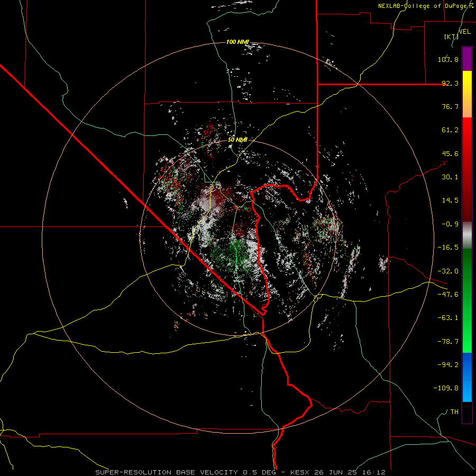The height and width of the screenshot is (476, 476).
Task: Click the 76.7 value on velocity scale
Action: tap(450, 106)
